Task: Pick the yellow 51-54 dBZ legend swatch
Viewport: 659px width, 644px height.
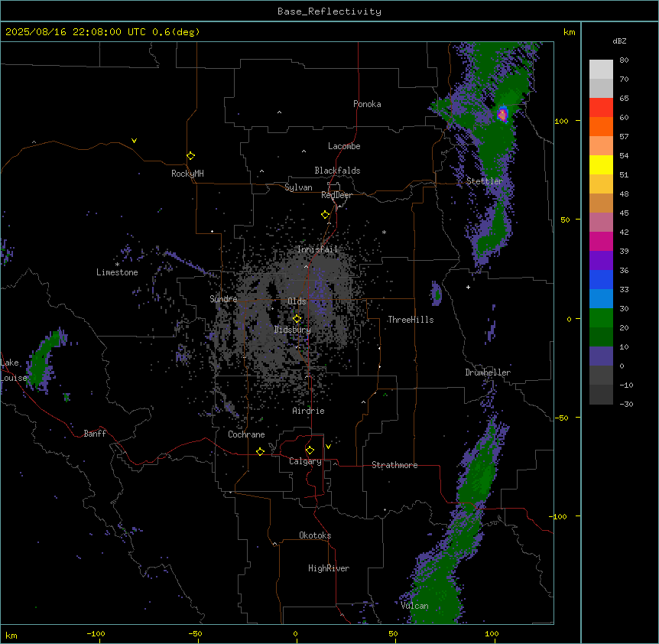Action: (x=601, y=164)
